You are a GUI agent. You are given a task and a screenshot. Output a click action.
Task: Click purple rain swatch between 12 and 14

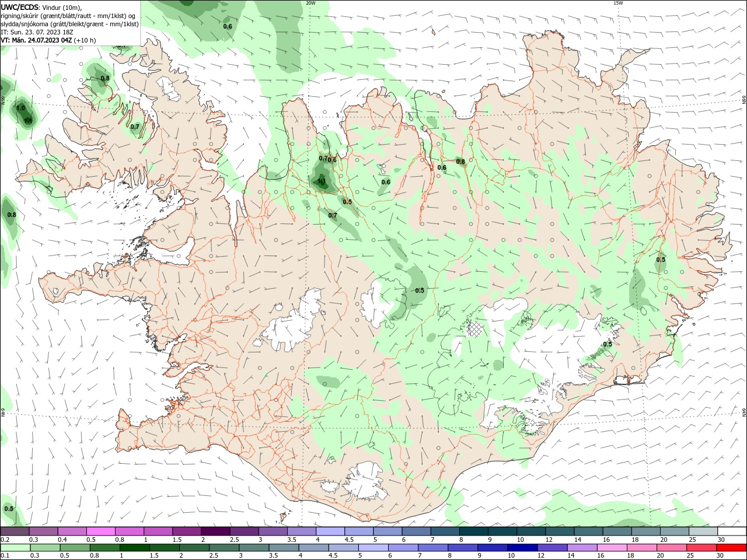(552, 547)
